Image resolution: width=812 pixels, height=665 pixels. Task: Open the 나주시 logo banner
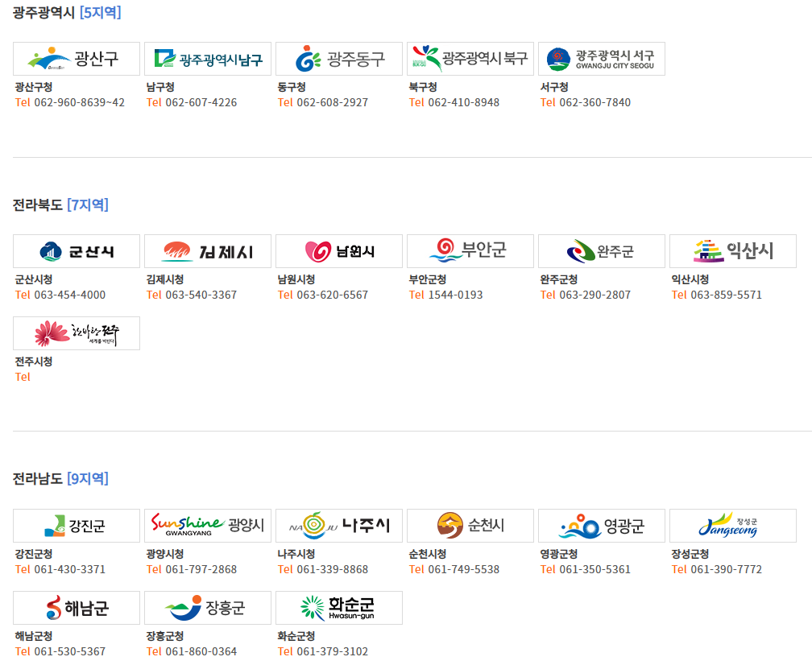click(x=339, y=526)
